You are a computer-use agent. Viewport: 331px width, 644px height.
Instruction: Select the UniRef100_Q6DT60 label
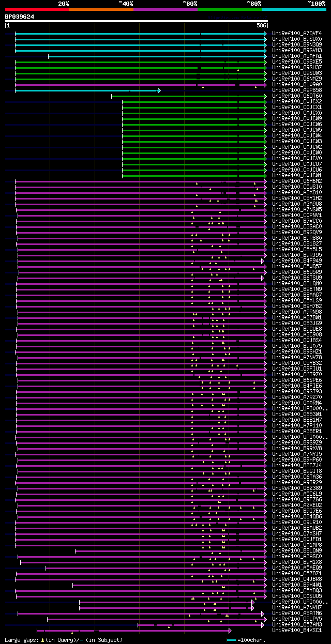[x=297, y=96]
